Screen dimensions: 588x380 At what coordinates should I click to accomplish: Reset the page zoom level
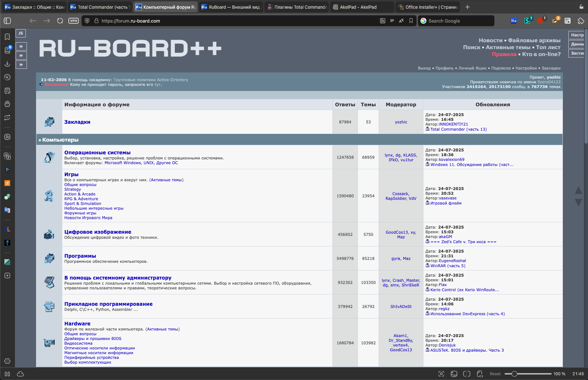tap(495, 374)
